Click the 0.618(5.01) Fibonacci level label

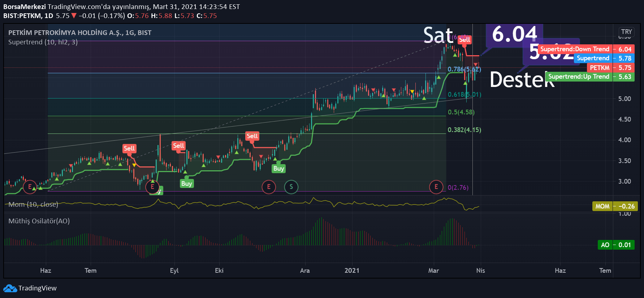click(x=464, y=95)
